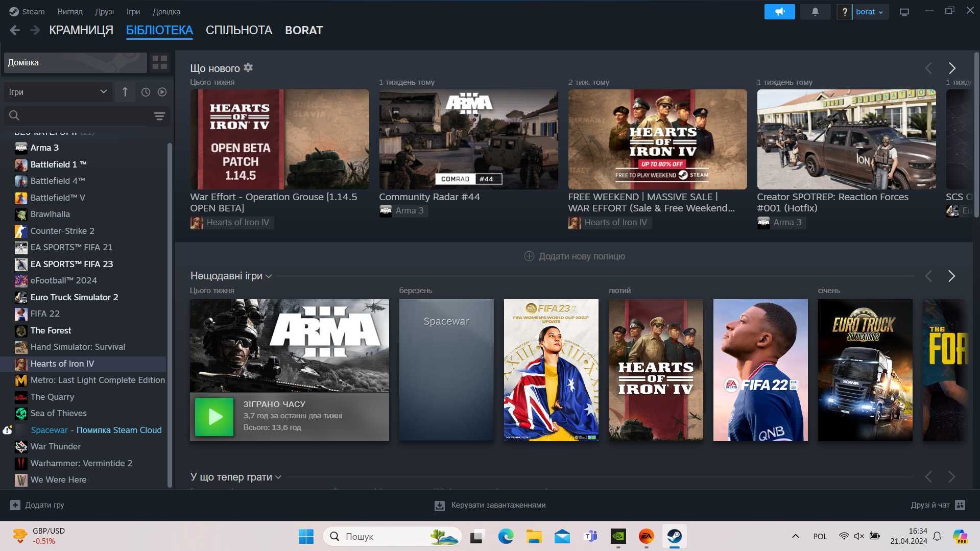Expand the borat account dropdown

870,12
